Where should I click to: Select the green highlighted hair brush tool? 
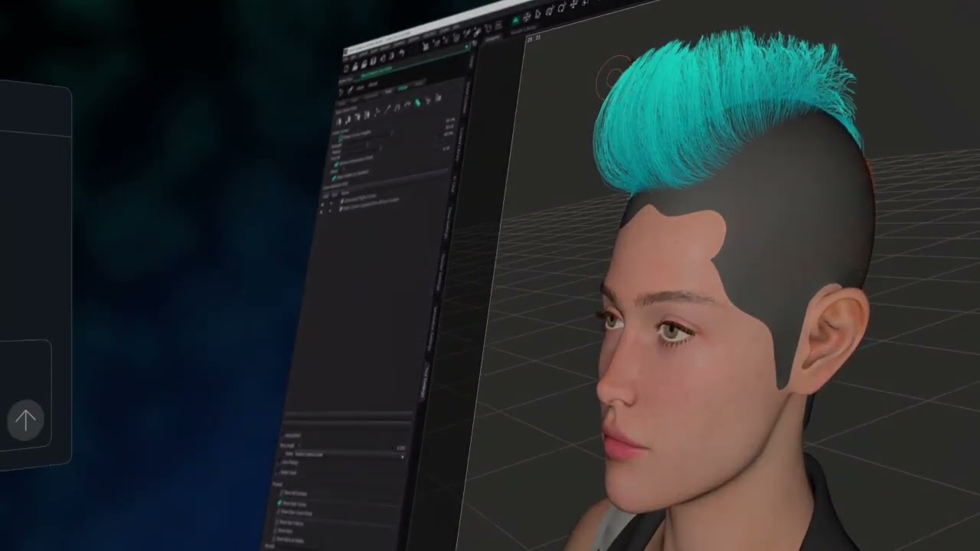coord(418,103)
